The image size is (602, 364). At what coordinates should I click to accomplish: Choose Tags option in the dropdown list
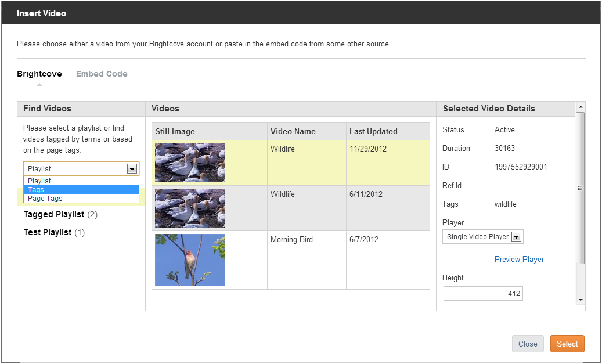pyautogui.click(x=81, y=190)
